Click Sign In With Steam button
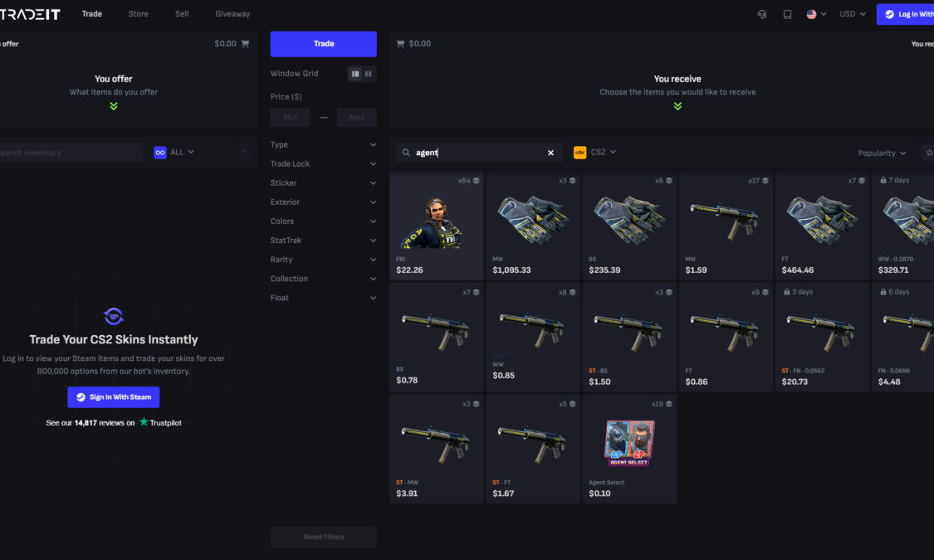 coord(113,397)
